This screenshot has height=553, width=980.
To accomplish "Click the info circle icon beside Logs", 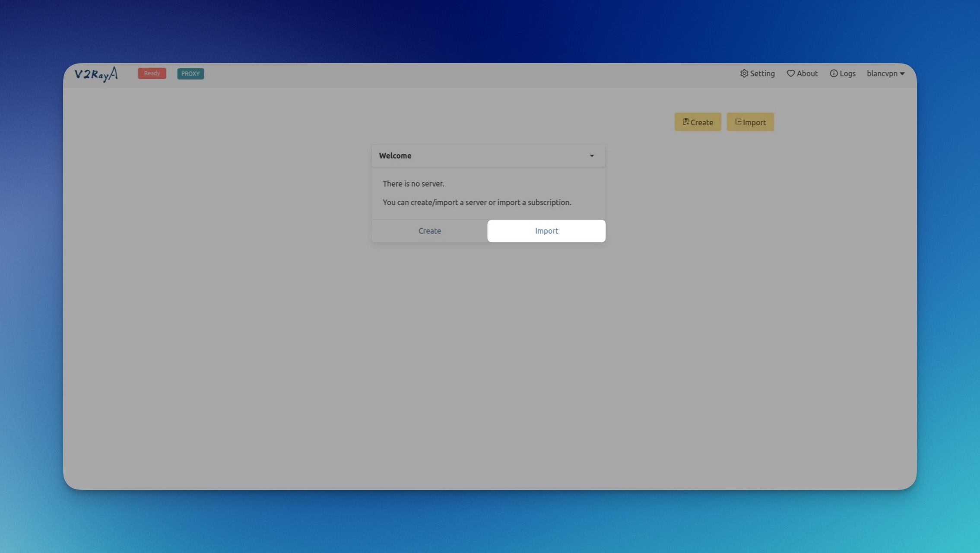I will click(834, 73).
